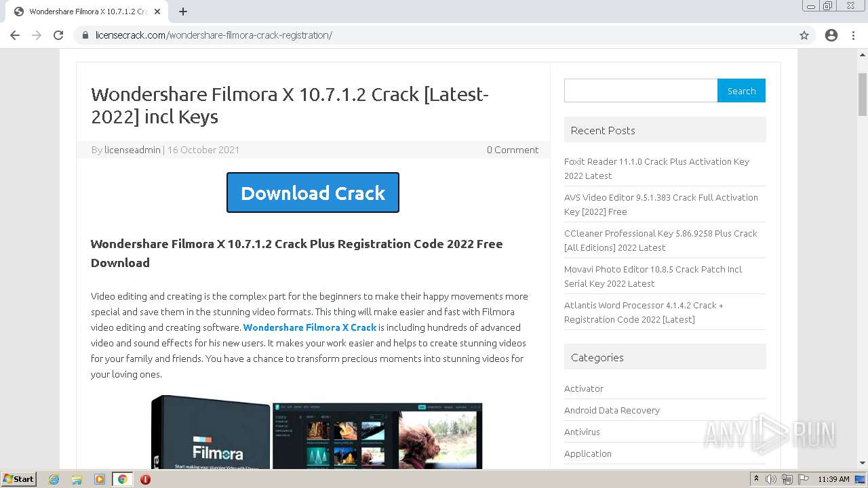Open the Chrome three-dot menu

click(x=853, y=35)
